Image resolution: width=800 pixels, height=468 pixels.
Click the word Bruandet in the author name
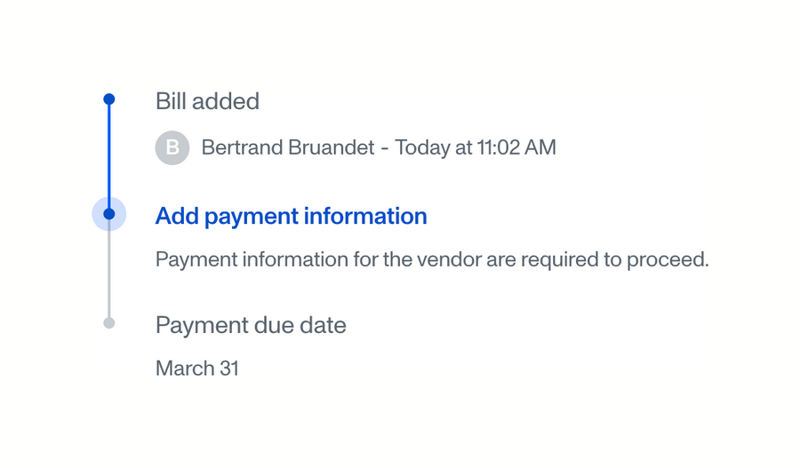tap(328, 148)
